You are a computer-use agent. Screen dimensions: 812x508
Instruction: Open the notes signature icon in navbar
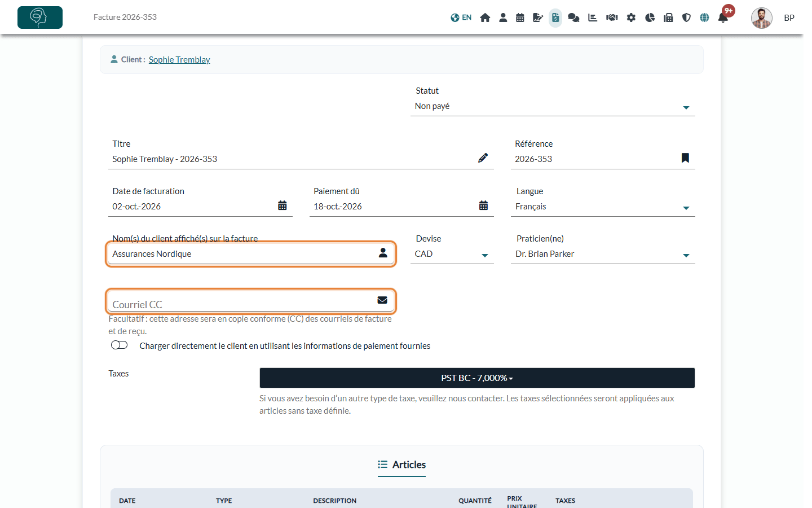[x=538, y=17]
